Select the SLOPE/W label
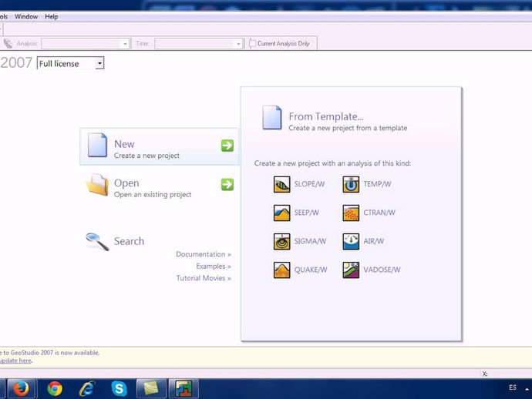 click(x=309, y=184)
